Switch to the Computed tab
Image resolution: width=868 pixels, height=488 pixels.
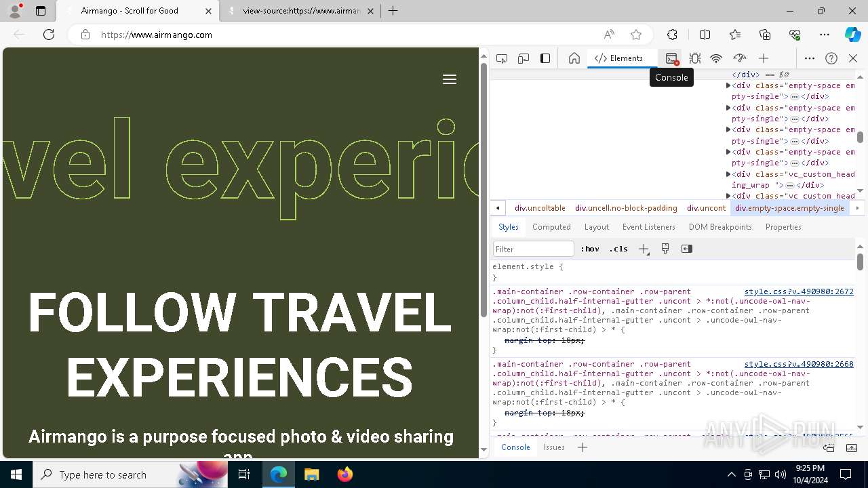tap(551, 227)
